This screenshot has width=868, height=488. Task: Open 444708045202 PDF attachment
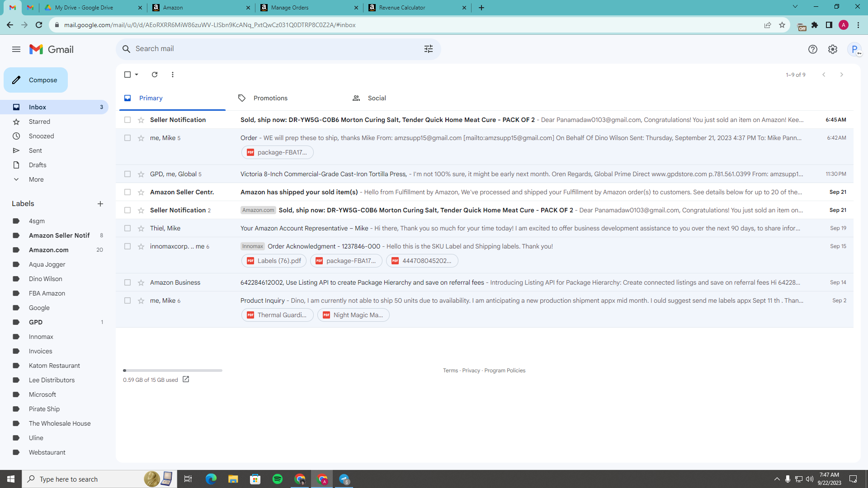[422, 261]
